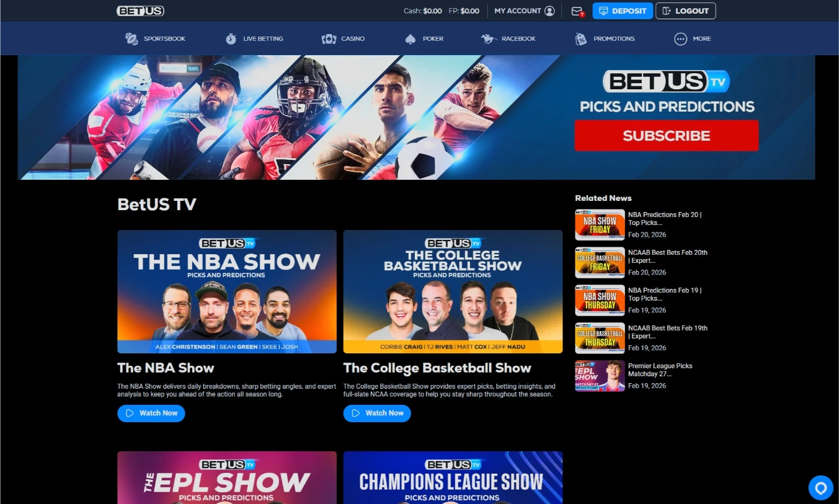This screenshot has width=839, height=504.
Task: Click the BetUS logo in header
Action: pos(140,11)
